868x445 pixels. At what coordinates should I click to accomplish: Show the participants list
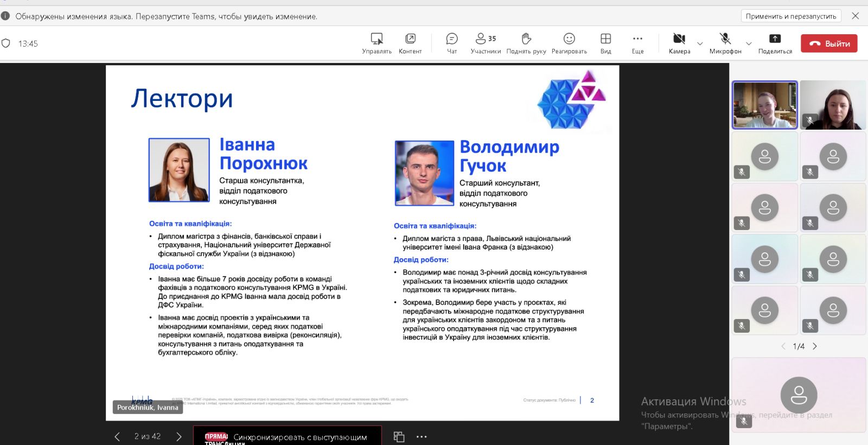pos(486,43)
